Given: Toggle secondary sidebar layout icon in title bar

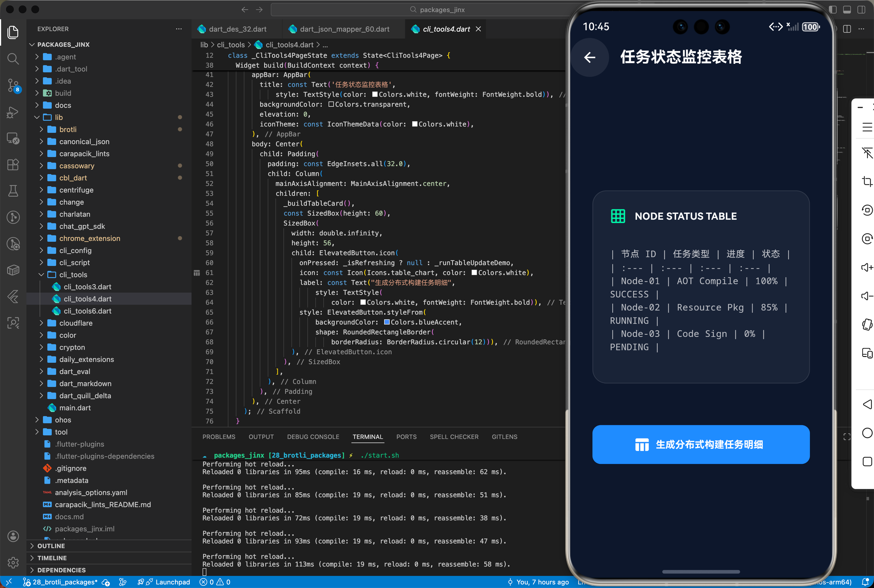Looking at the screenshot, I should tap(861, 10).
